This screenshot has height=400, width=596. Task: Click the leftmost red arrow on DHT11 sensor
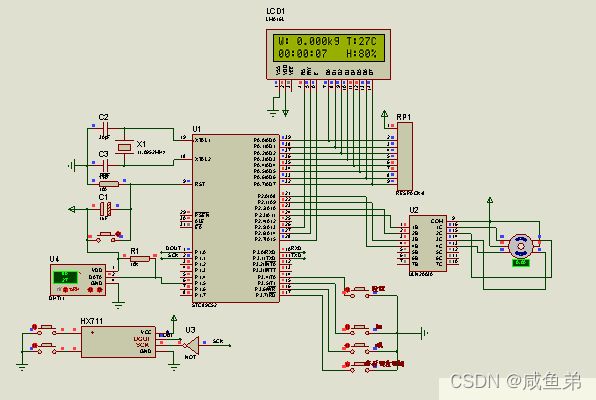pyautogui.click(x=65, y=290)
